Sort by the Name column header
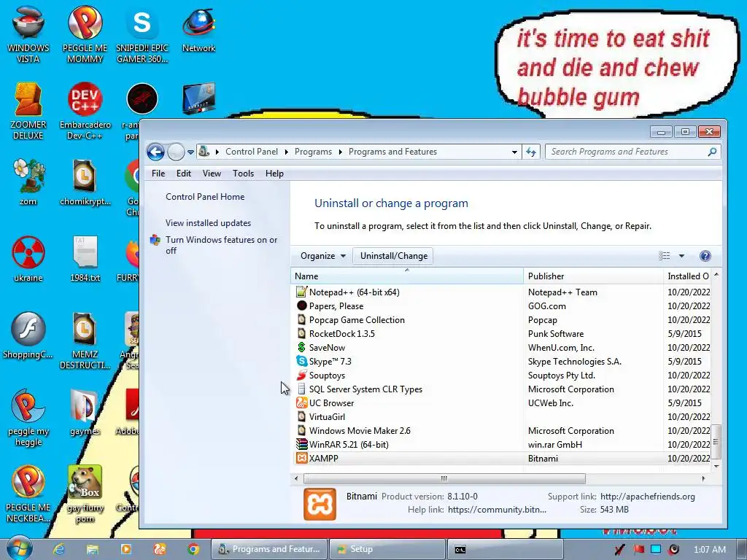 (x=407, y=276)
